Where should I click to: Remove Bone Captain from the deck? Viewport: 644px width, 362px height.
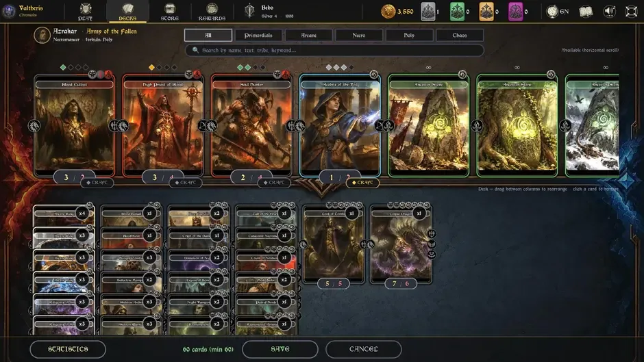point(198,215)
